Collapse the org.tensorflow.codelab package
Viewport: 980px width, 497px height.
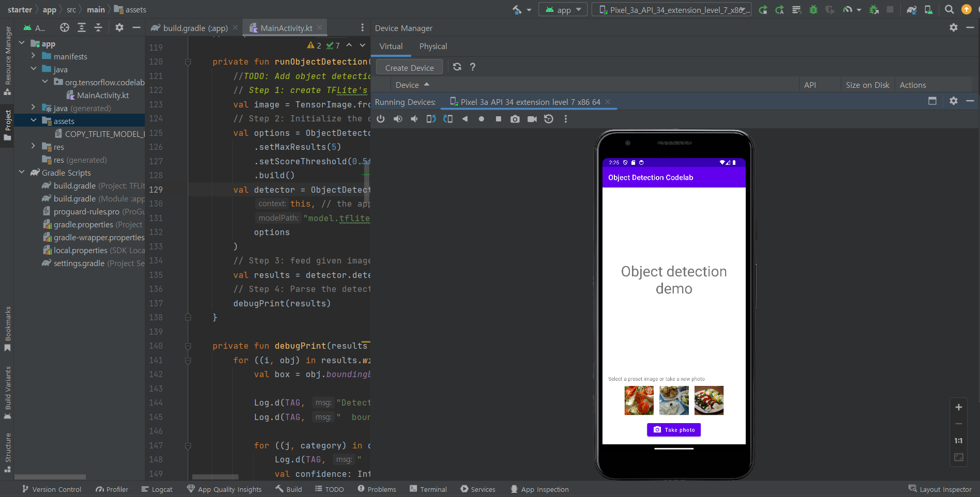click(x=45, y=82)
